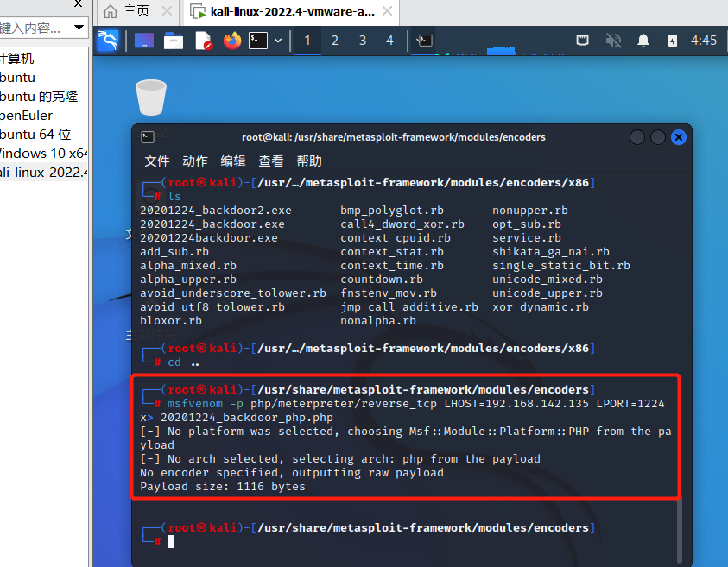The image size is (728, 567).
Task: Switch to workspace 4
Action: tap(390, 41)
